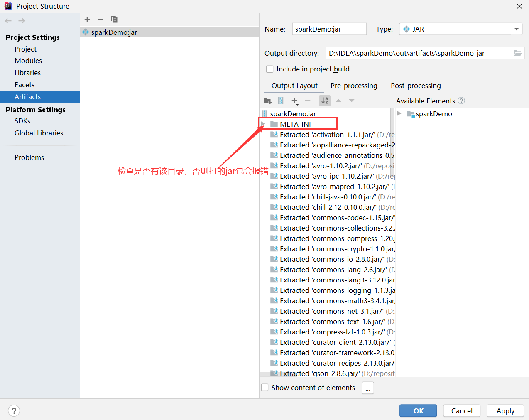Open the Type JAR dropdown
Viewport: 529px width, 420px height.
461,29
